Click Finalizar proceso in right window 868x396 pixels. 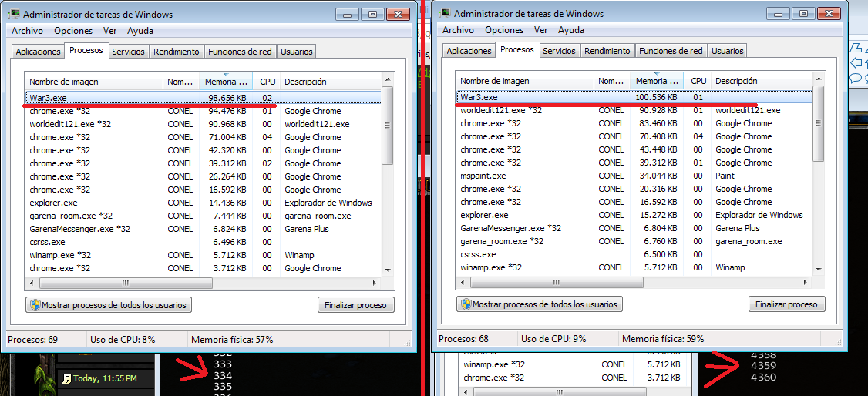786,304
